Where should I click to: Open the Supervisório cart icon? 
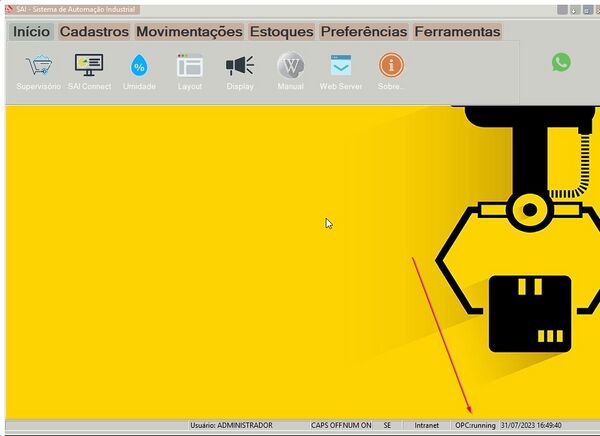click(38, 67)
